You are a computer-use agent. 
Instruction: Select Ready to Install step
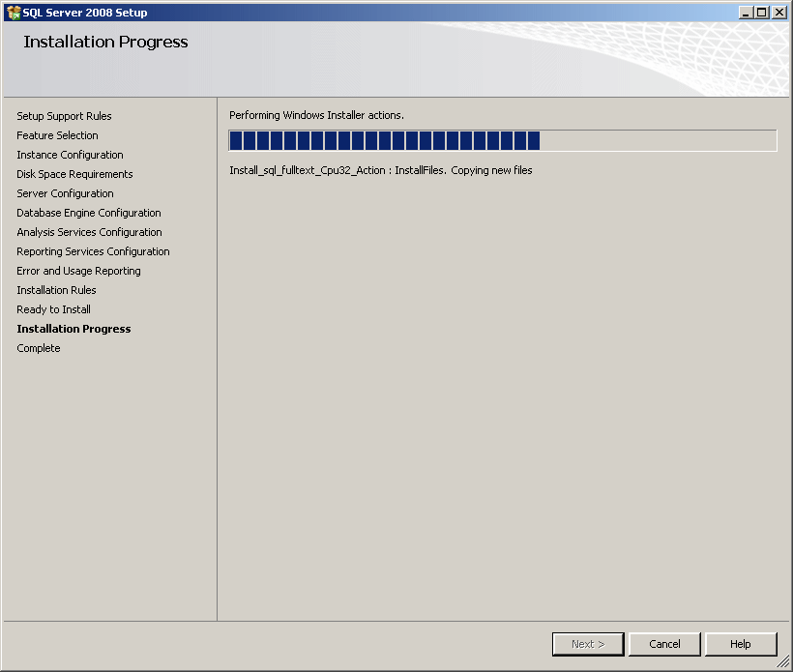(53, 309)
